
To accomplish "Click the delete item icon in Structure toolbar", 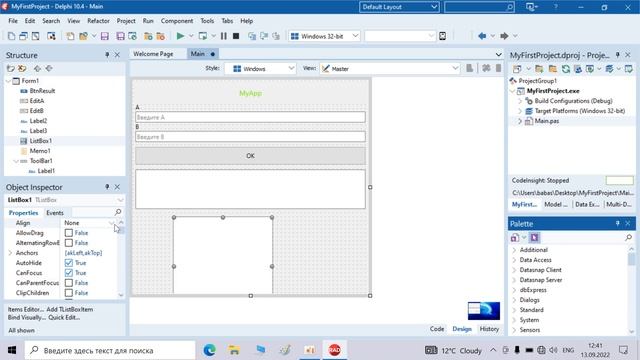I will pyautogui.click(x=22, y=69).
